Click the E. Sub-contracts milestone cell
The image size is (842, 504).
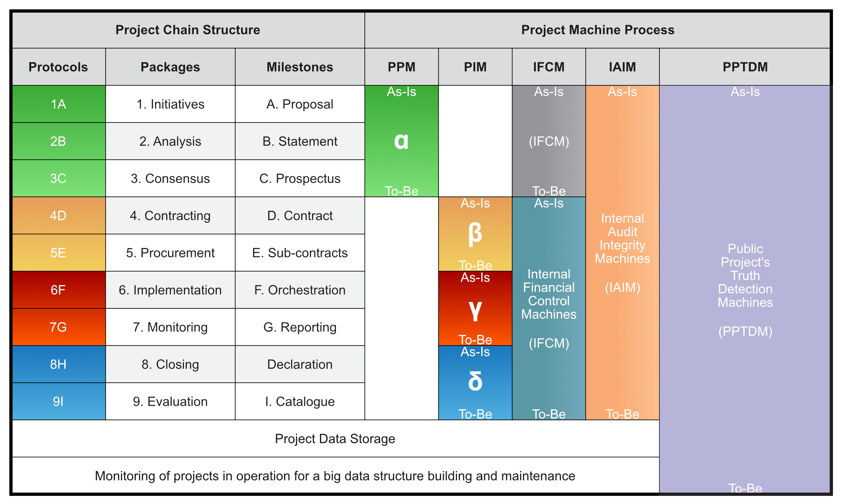(x=300, y=253)
